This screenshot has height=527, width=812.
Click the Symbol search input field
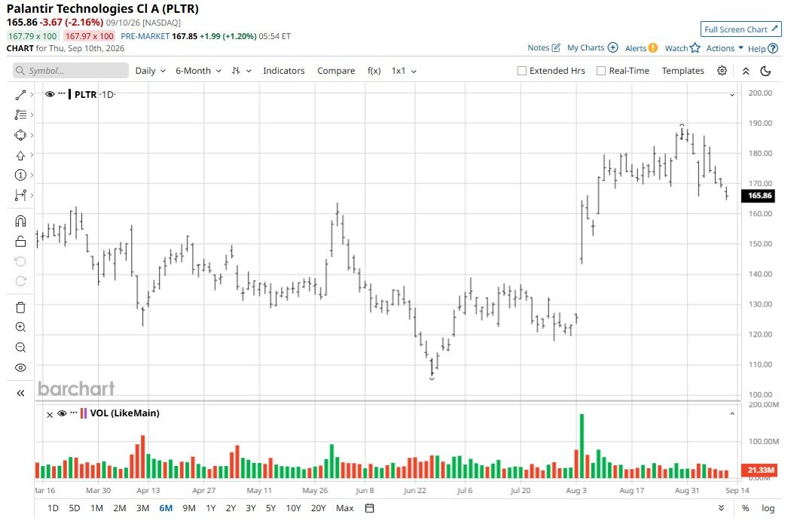(71, 71)
